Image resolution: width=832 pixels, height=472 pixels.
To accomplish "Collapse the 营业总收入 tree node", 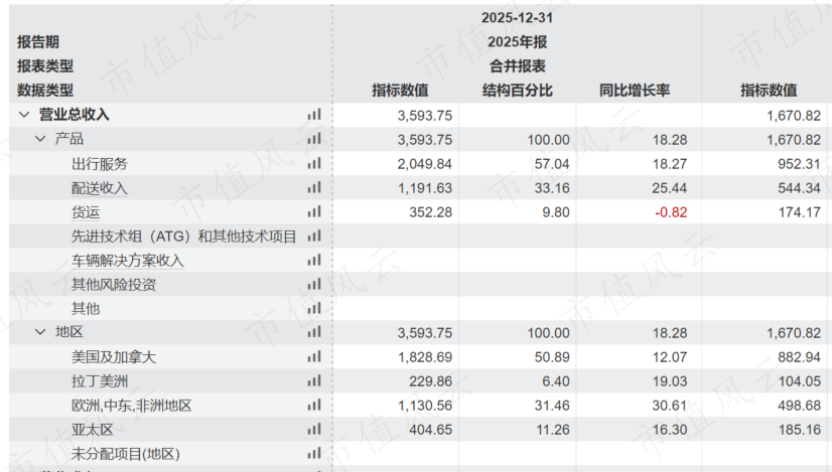I will coord(24,115).
